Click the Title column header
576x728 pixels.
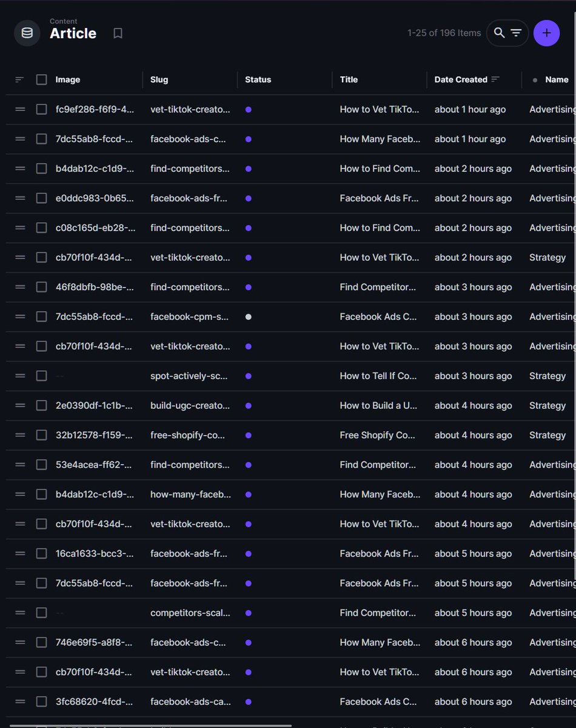click(349, 79)
